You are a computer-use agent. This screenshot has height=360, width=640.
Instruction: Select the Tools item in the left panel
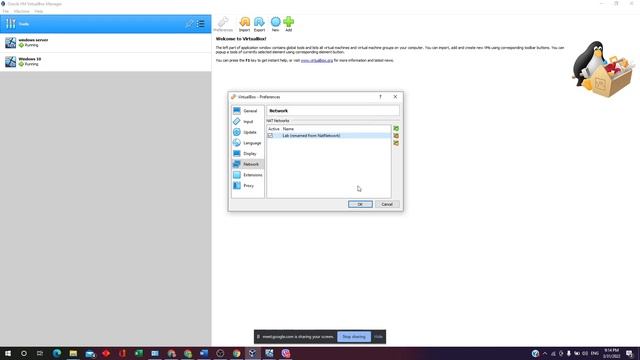(x=106, y=24)
